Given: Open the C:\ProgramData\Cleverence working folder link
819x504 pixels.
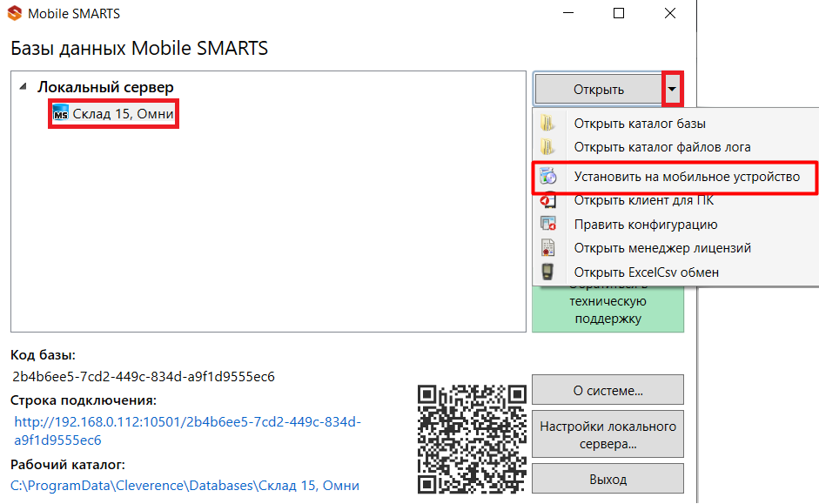Looking at the screenshot, I should click(x=185, y=486).
